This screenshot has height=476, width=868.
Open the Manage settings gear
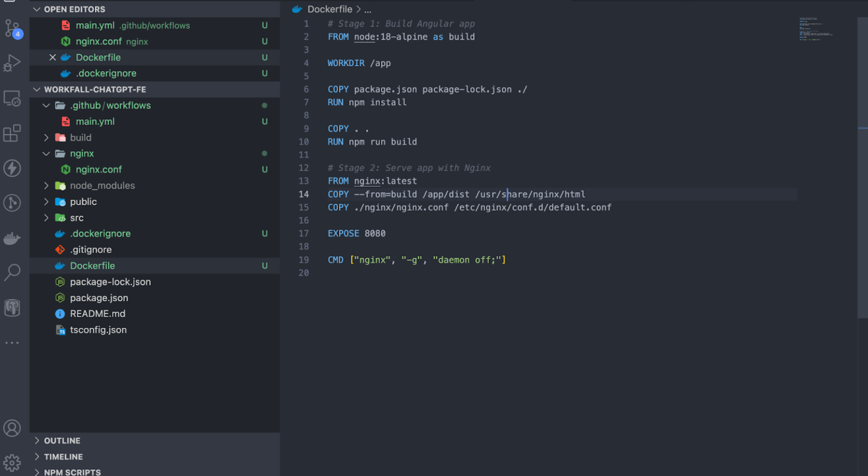[12, 462]
